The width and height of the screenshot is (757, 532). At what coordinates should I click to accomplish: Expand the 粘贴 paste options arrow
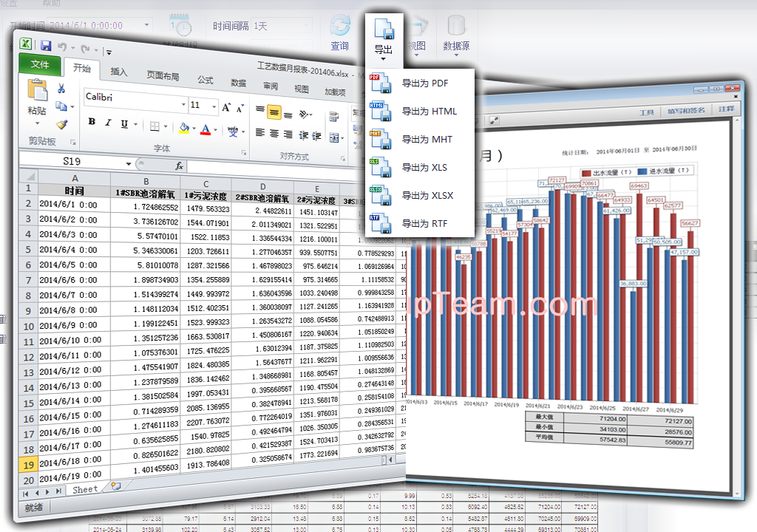[37, 123]
